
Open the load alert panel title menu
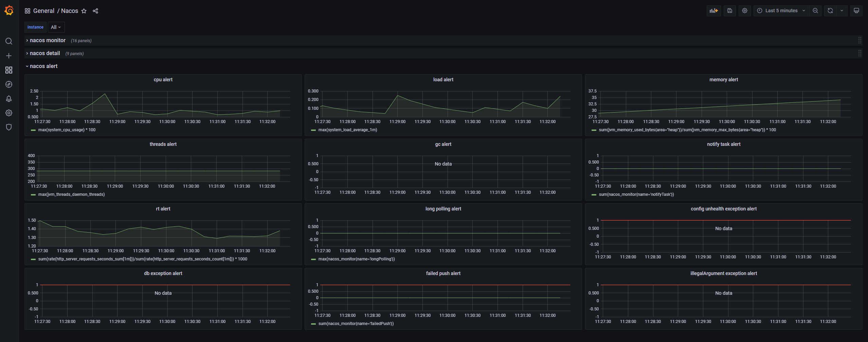443,80
